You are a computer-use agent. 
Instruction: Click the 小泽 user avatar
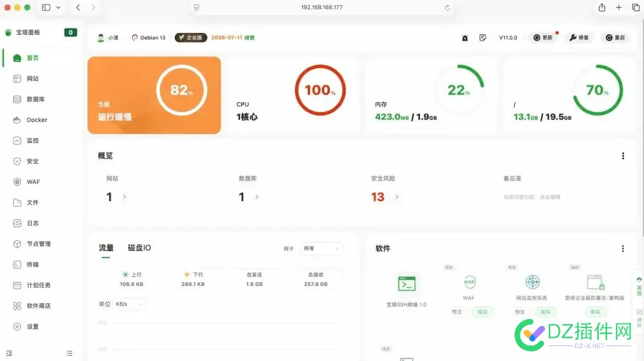pos(101,38)
